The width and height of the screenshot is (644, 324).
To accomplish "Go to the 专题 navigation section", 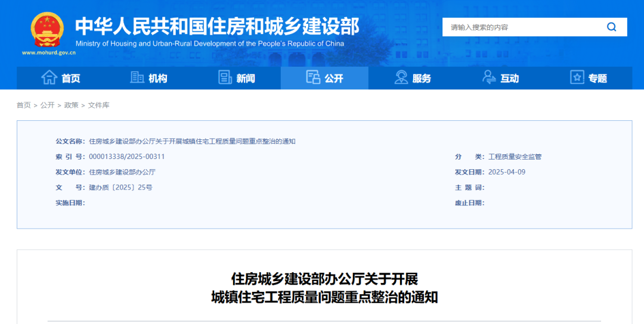I will point(597,79).
